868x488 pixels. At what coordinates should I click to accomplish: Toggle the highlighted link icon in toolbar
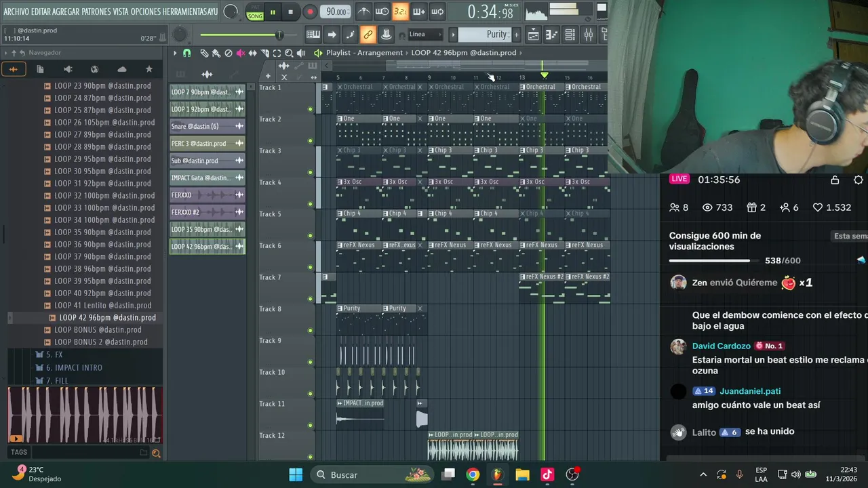tap(368, 35)
